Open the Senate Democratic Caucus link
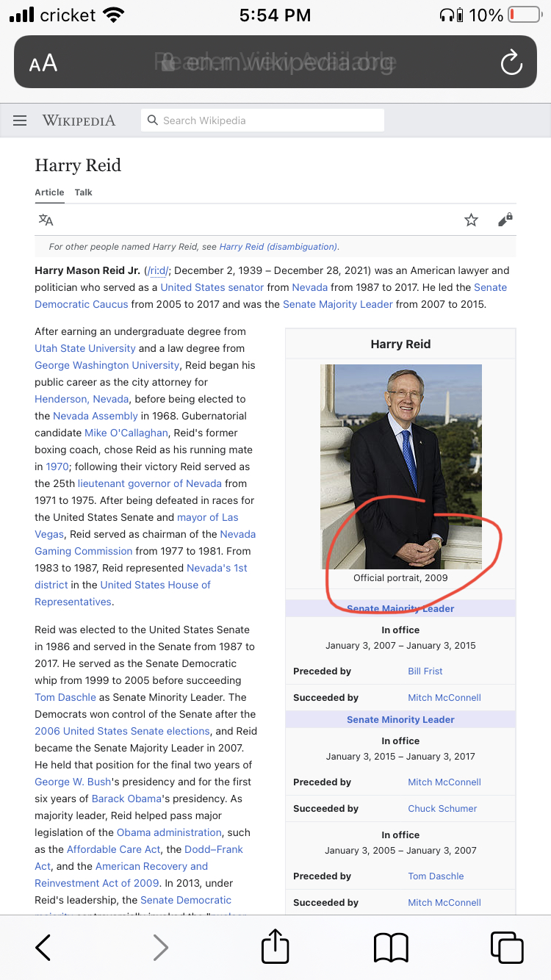Viewport: 551px width, 980px height. 271,296
